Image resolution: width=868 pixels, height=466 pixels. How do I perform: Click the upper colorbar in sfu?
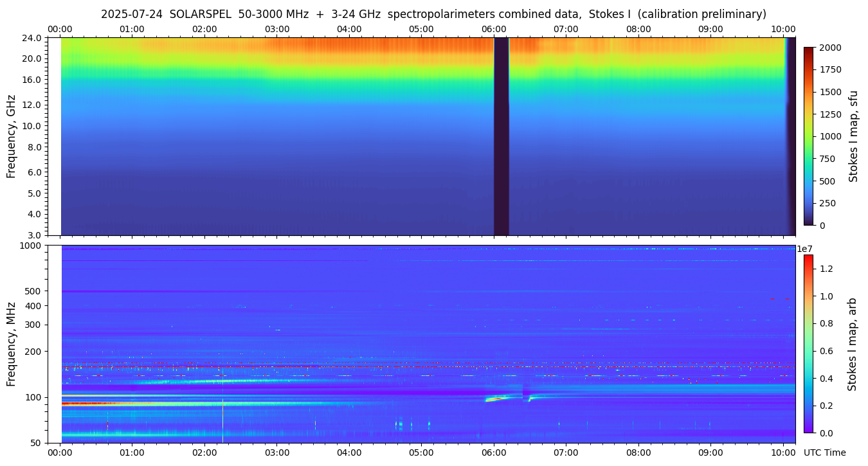point(808,136)
